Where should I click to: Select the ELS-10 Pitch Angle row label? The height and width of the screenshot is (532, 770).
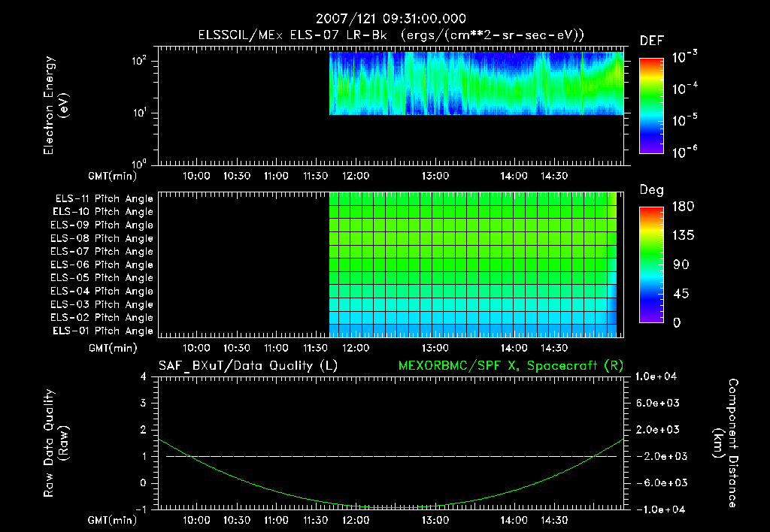coord(103,212)
